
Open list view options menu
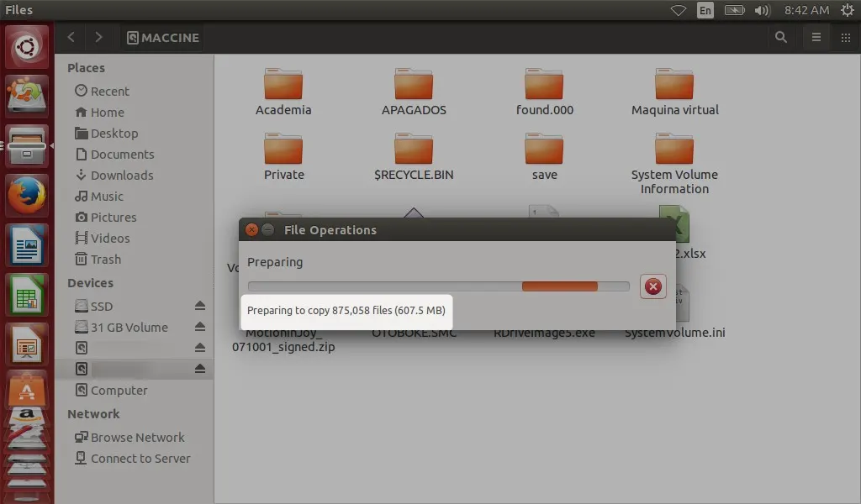point(815,37)
